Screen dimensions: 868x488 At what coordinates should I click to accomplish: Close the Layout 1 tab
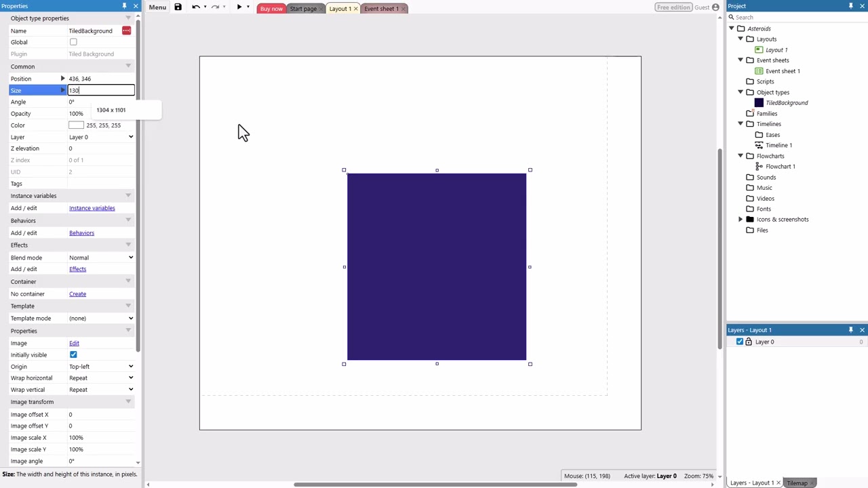(x=355, y=9)
